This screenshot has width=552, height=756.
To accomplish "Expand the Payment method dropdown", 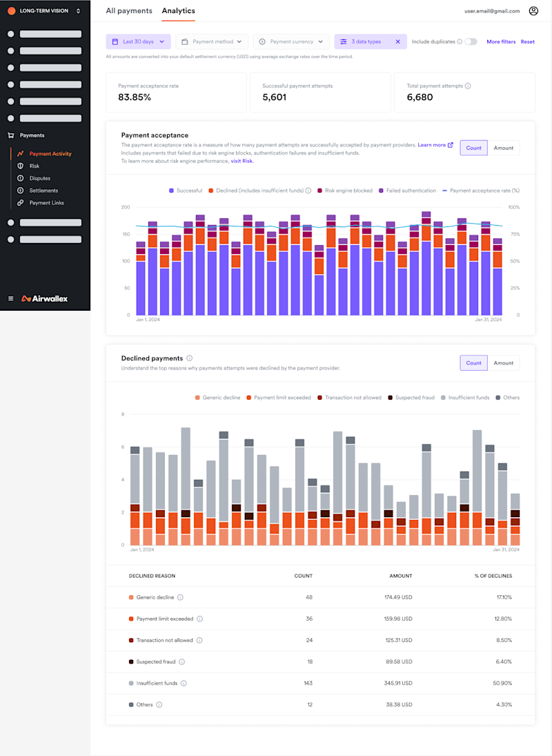I will pyautogui.click(x=212, y=42).
